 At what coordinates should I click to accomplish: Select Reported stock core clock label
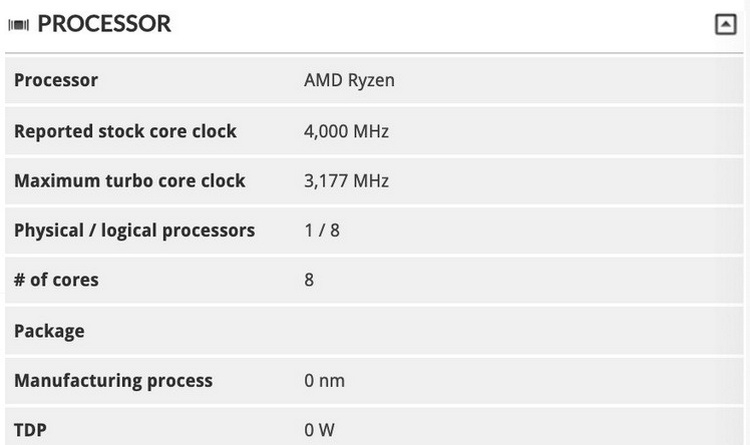pyautogui.click(x=125, y=131)
